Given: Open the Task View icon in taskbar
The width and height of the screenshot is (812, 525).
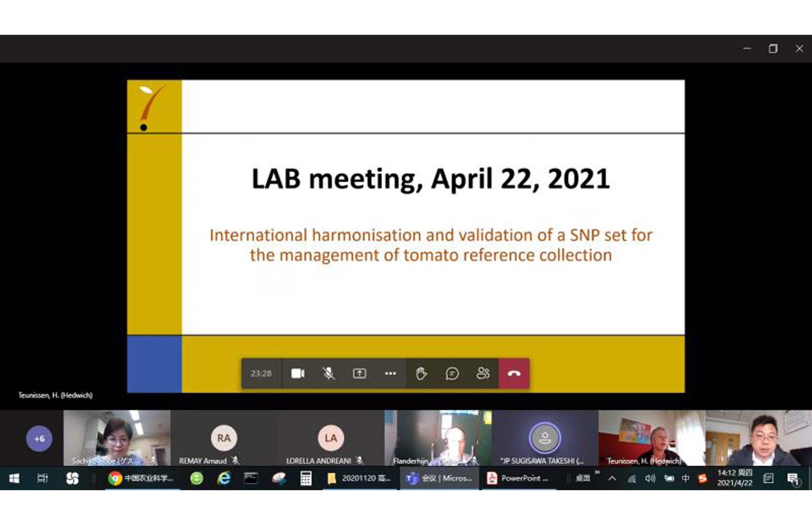Looking at the screenshot, I should (x=42, y=478).
